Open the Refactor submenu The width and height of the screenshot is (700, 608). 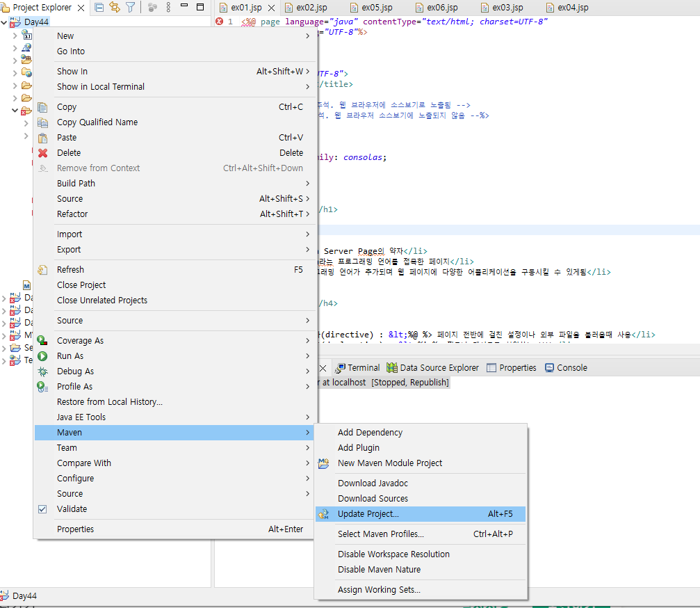[175, 214]
